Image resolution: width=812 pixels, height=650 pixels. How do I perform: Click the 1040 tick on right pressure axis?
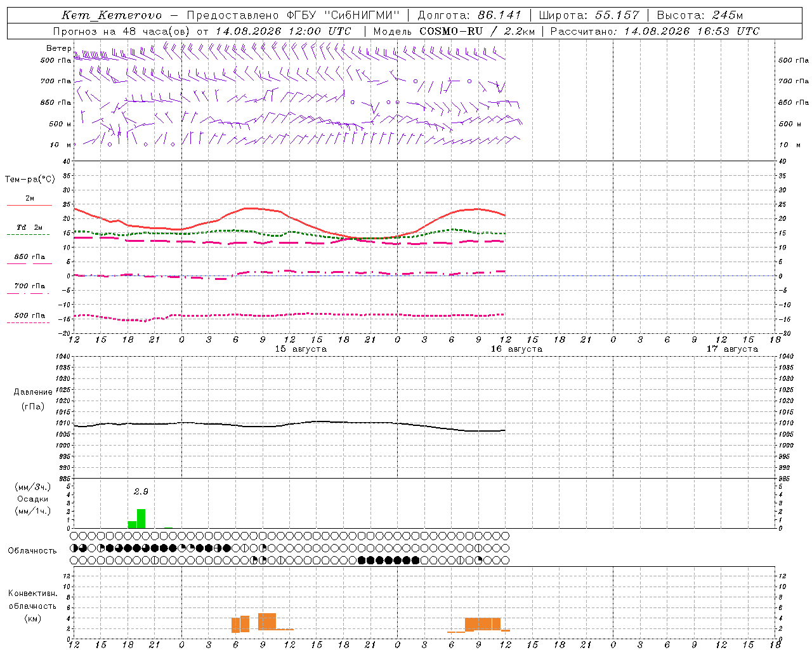(785, 356)
